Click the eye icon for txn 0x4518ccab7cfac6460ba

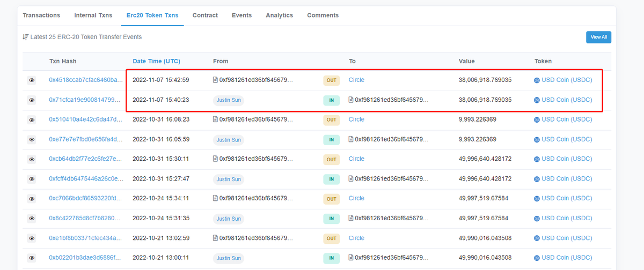click(32, 80)
